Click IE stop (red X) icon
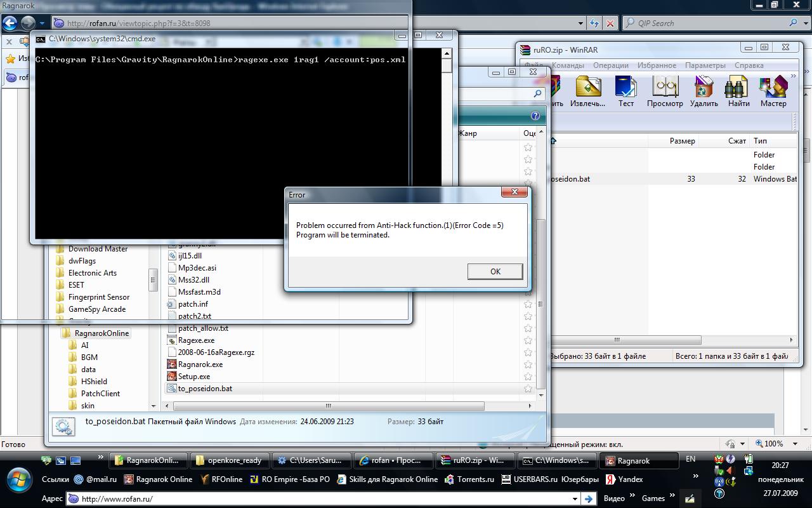Image resolution: width=812 pixels, height=508 pixels. coord(610,23)
